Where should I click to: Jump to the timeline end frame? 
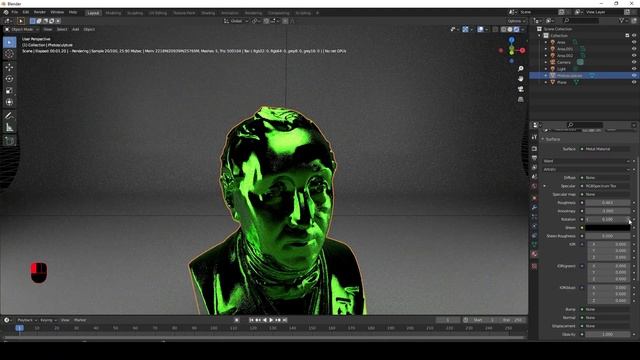[x=285, y=320]
